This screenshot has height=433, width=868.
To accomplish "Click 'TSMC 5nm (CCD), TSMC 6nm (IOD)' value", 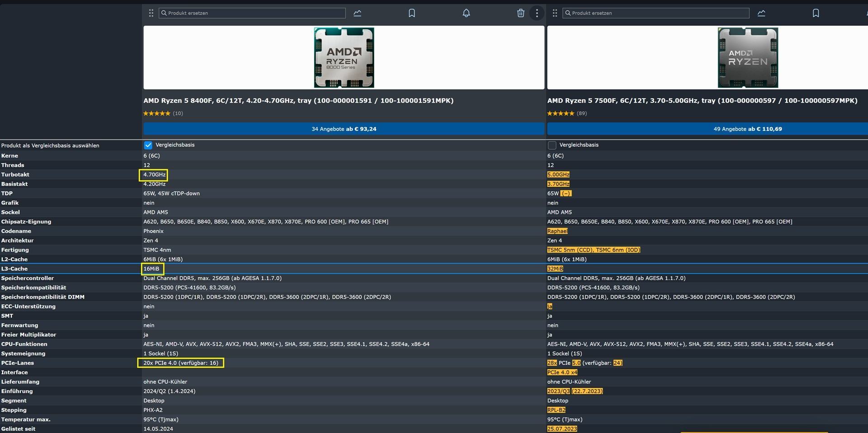I will point(594,250).
